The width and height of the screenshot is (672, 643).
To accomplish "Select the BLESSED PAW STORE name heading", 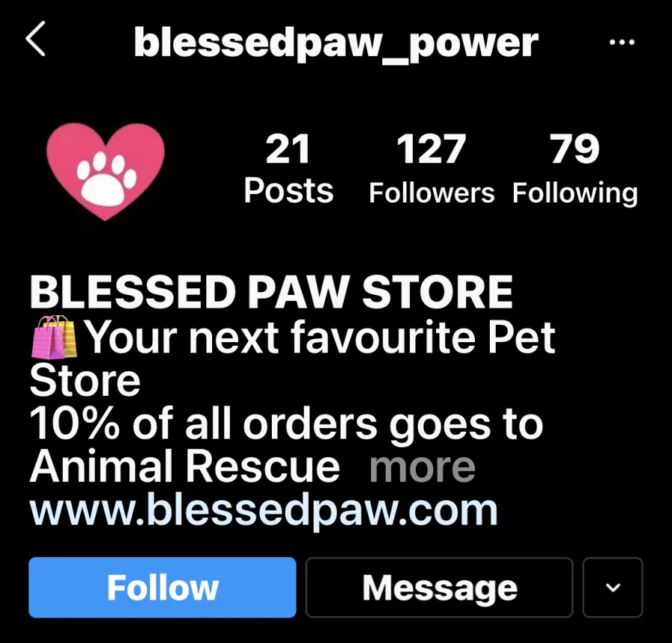I will pos(271,292).
